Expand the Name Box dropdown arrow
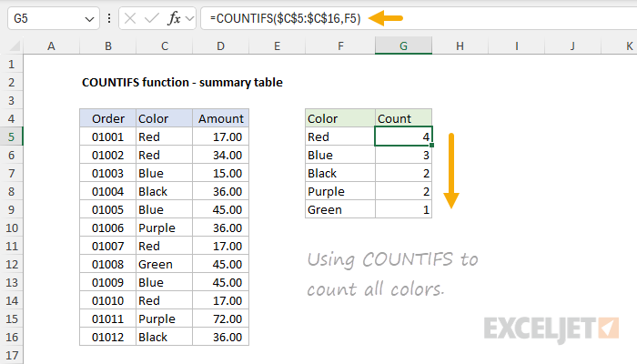 pyautogui.click(x=89, y=19)
